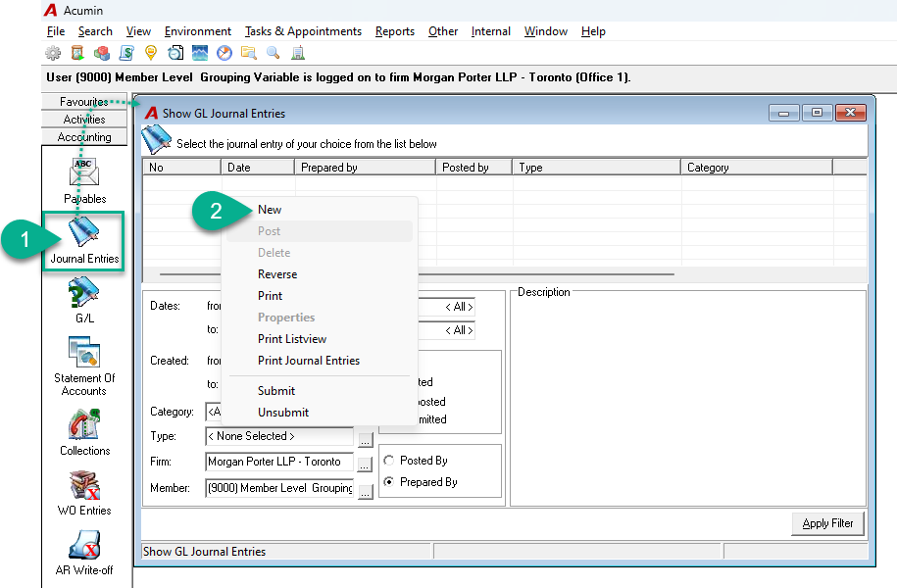
Task: Sort by the Category column header
Action: (x=756, y=167)
